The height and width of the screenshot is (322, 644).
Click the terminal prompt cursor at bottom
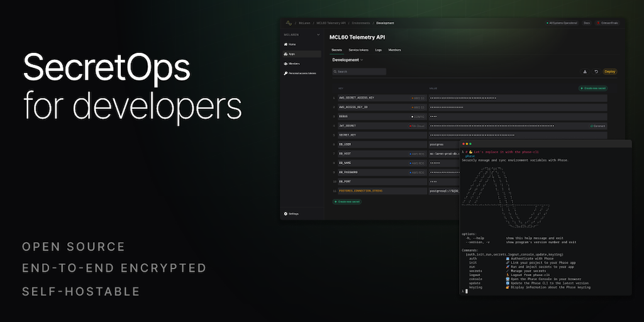coord(466,291)
